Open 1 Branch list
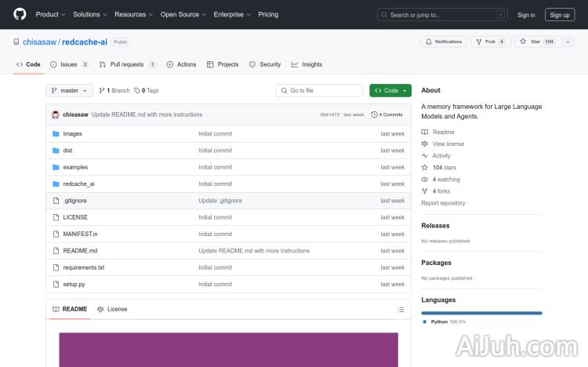Screen dimensions: 588x367 114,91
